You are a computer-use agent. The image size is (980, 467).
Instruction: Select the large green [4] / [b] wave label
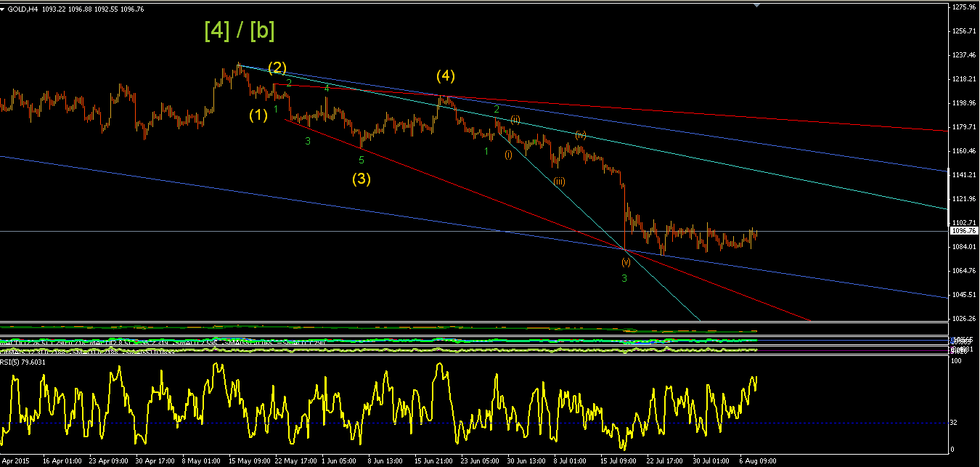click(x=240, y=31)
